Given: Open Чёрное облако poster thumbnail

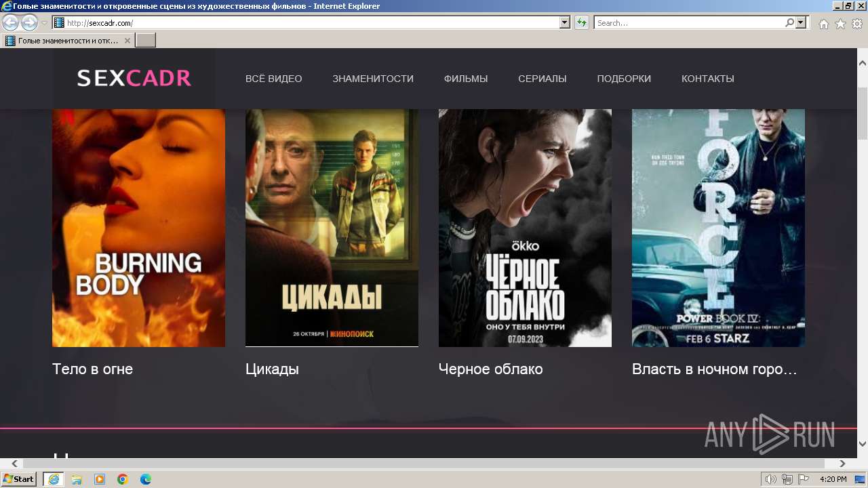Looking at the screenshot, I should 525,228.
